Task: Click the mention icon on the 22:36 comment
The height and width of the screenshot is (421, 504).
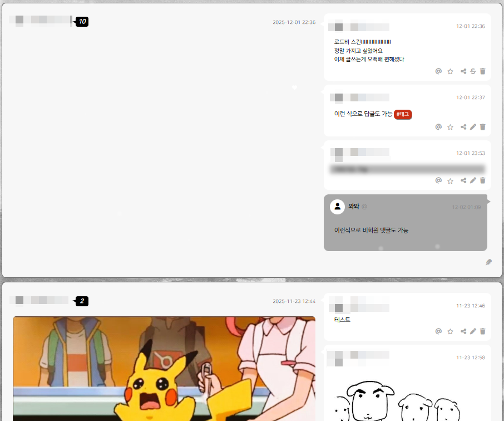Action: [x=438, y=71]
